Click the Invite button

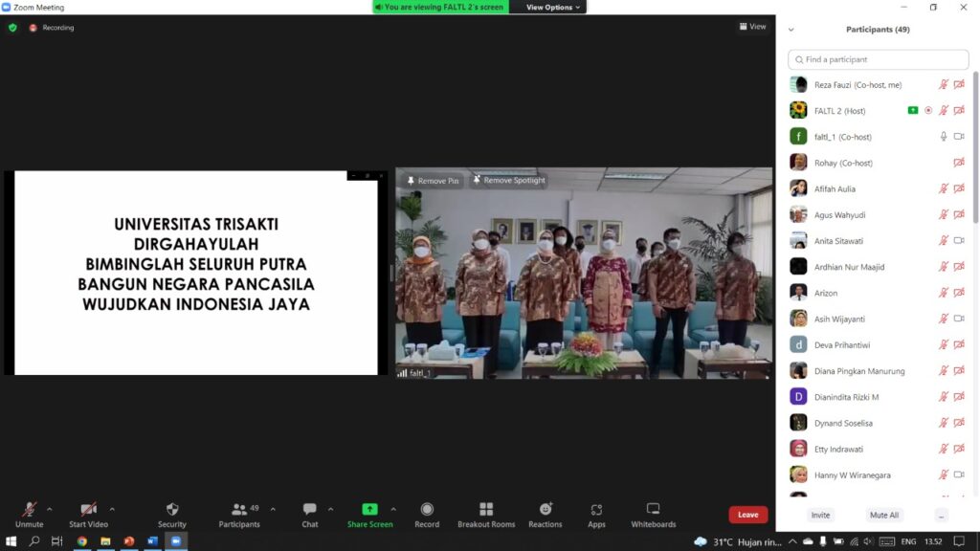820,515
